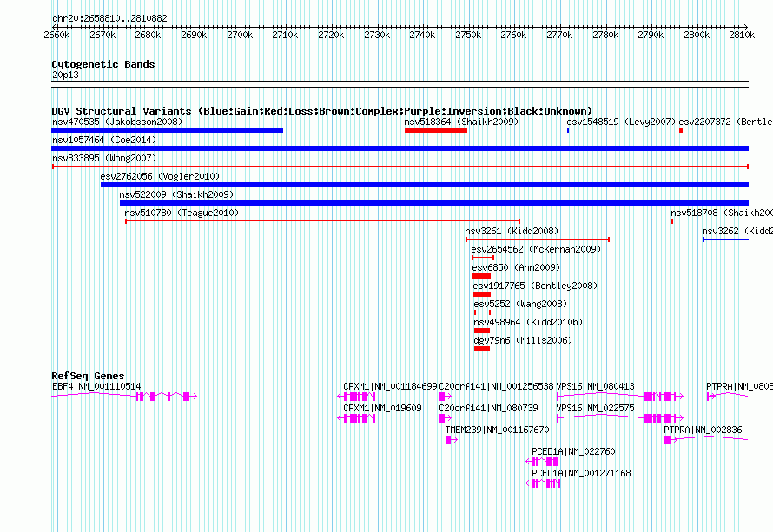This screenshot has height=532, width=773.
Task: Click the C20orf141|NM_080739 gene glyph
Action: point(446,418)
